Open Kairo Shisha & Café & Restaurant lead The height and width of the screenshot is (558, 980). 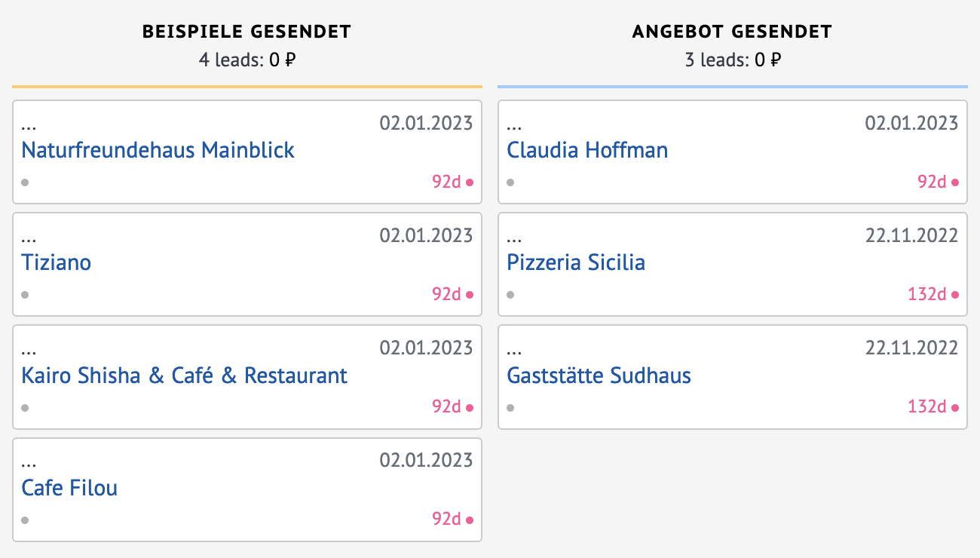184,376
